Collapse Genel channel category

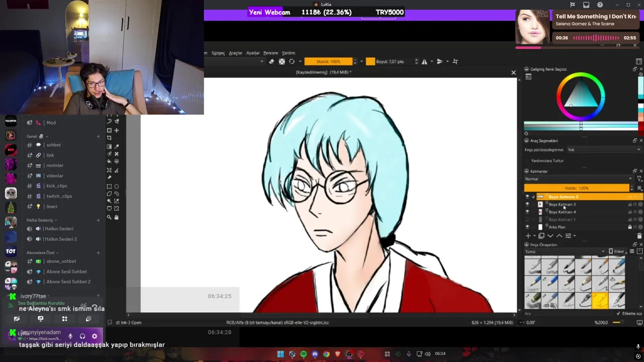pos(37,136)
